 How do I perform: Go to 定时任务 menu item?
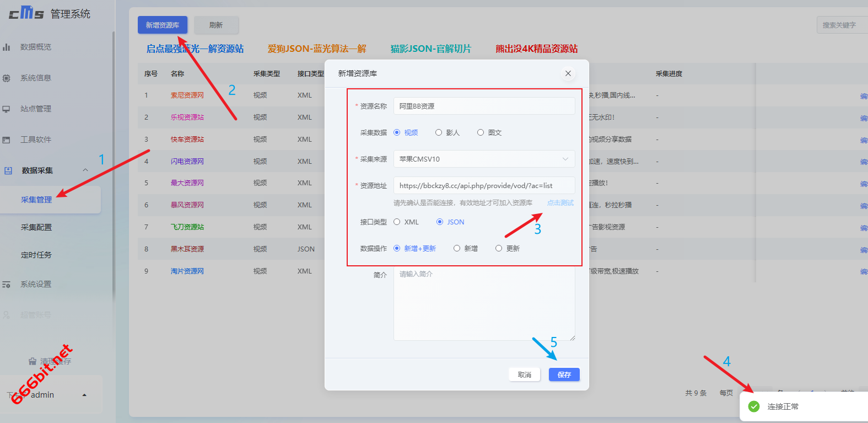36,255
